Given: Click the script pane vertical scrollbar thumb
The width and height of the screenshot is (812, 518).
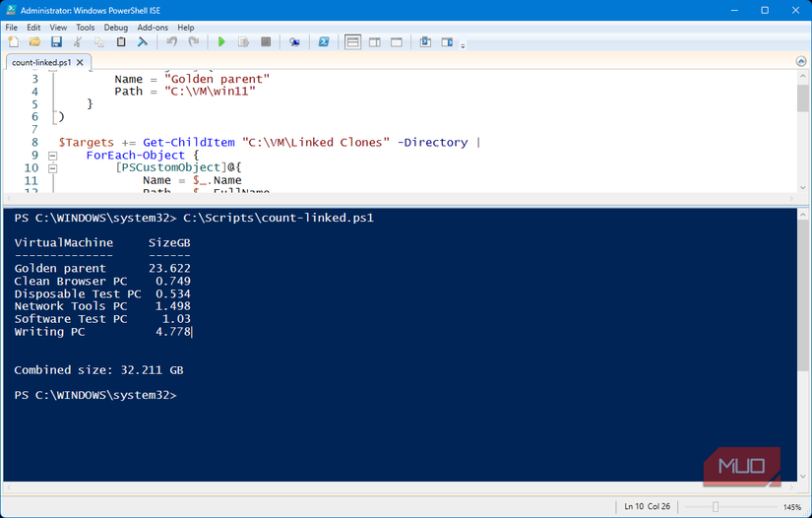Looking at the screenshot, I should click(802, 97).
